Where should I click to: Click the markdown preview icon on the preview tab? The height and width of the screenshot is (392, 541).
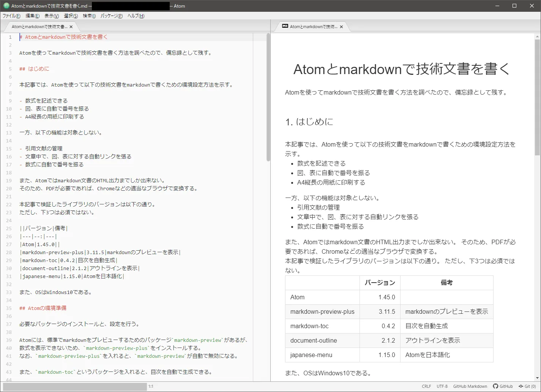click(284, 26)
